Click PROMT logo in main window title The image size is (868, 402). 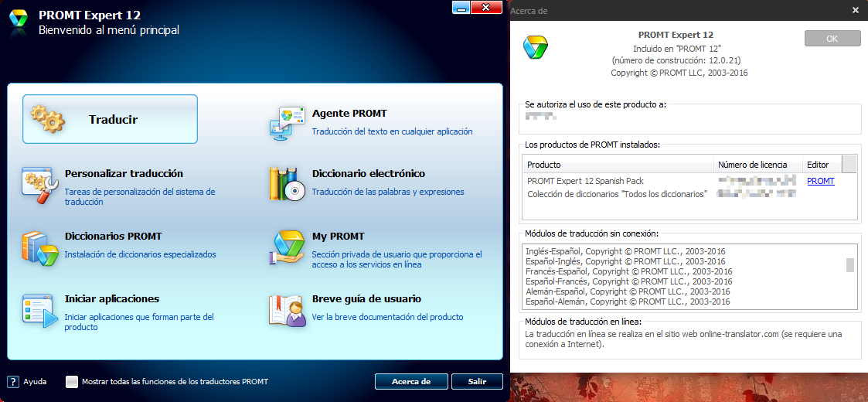(19, 19)
